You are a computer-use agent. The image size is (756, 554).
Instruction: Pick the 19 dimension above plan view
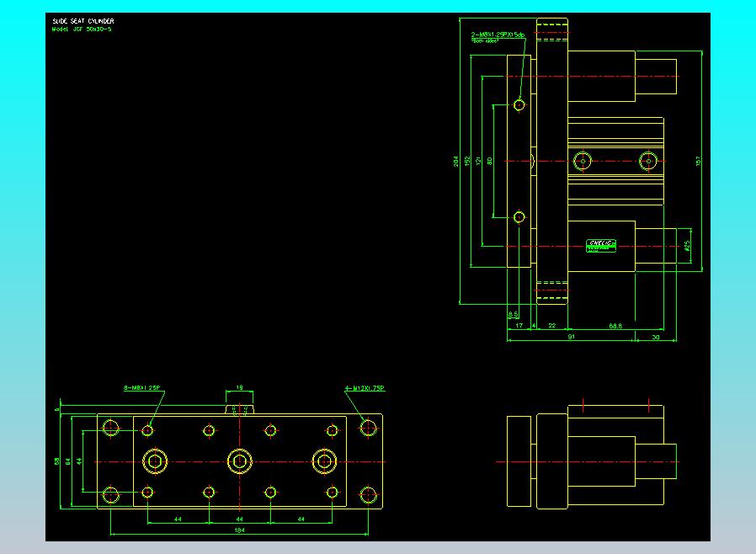[x=239, y=388]
